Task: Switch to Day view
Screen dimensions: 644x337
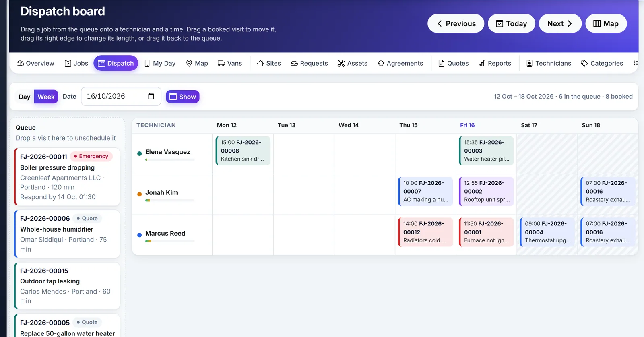Action: coord(24,97)
